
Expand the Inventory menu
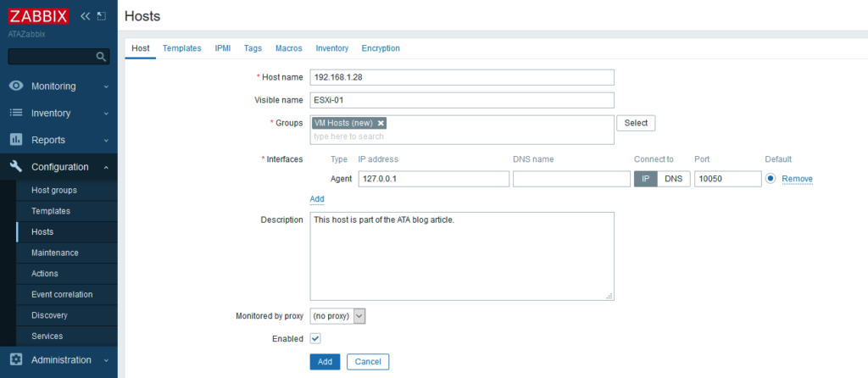pos(58,113)
